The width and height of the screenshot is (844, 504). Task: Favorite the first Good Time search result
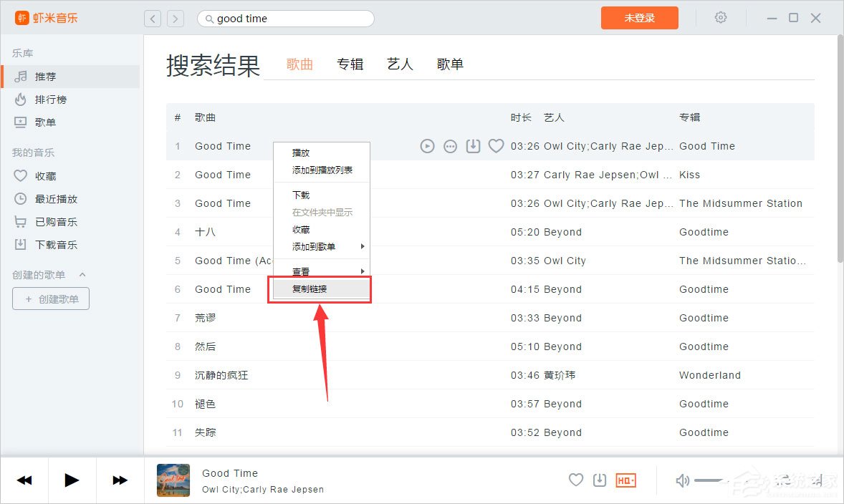tap(496, 146)
